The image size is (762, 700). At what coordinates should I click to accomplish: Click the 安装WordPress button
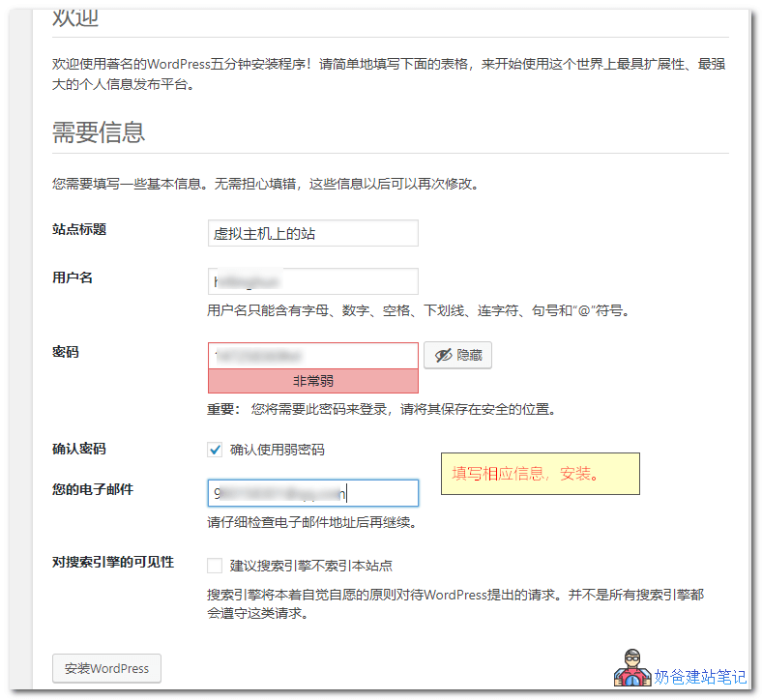pyautogui.click(x=107, y=668)
